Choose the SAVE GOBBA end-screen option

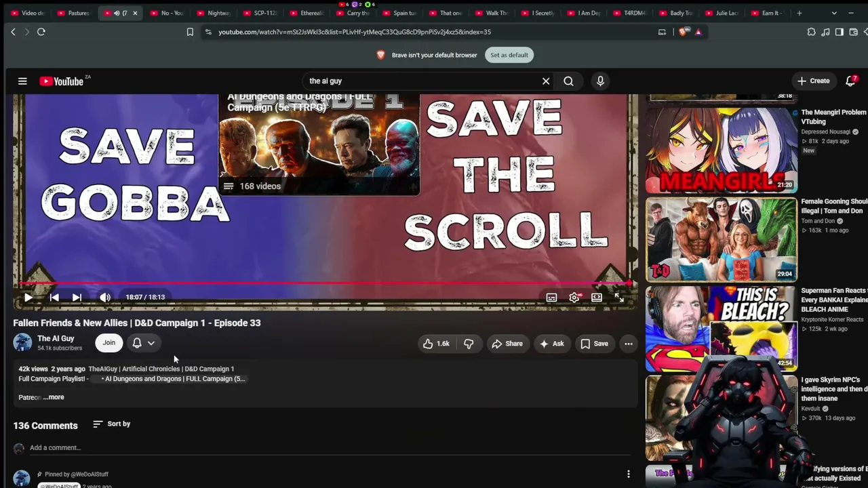coord(134,175)
